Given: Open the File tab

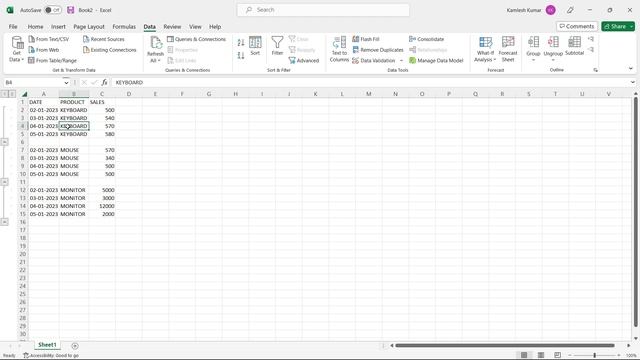Looking at the screenshot, I should tap(13, 27).
